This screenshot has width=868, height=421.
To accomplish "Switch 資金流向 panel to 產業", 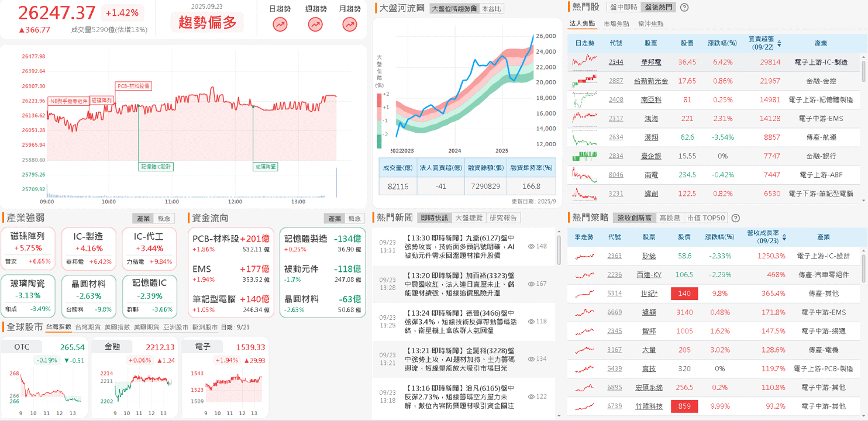I will 335,218.
